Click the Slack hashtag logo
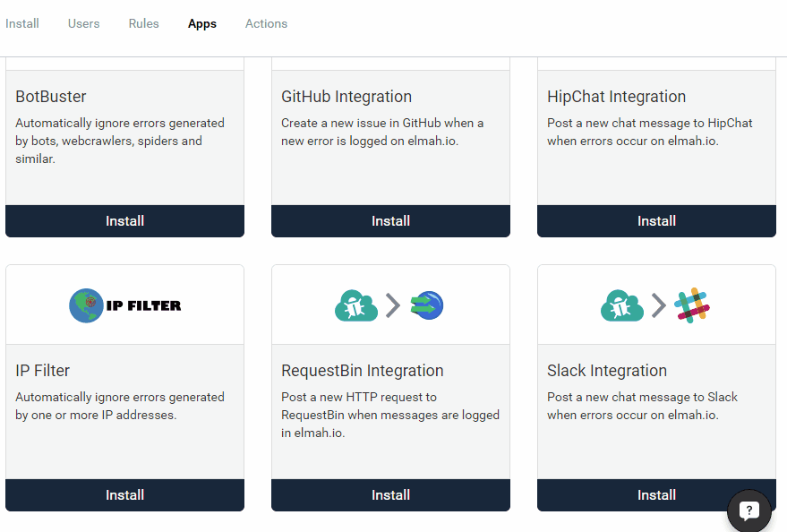The height and width of the screenshot is (532, 787). [692, 305]
